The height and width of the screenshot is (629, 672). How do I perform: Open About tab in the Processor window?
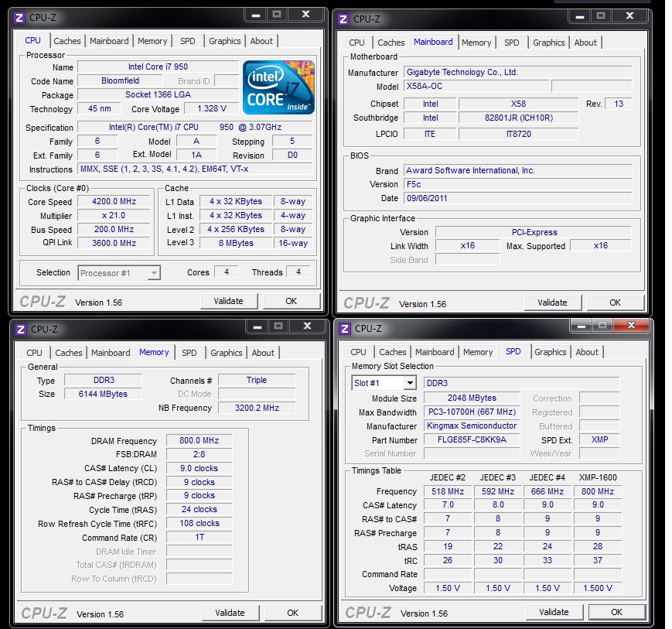[x=261, y=41]
